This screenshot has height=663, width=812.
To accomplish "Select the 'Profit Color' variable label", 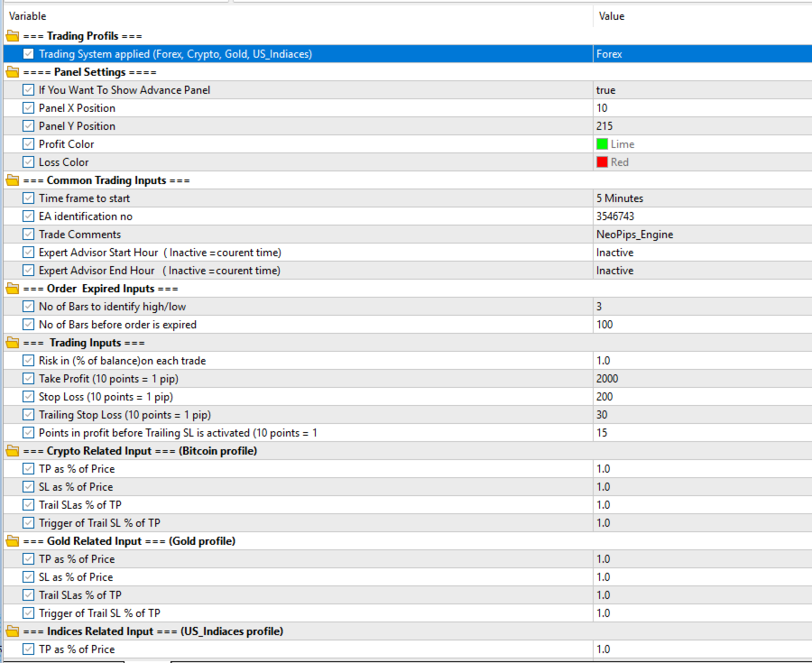I will 66,144.
